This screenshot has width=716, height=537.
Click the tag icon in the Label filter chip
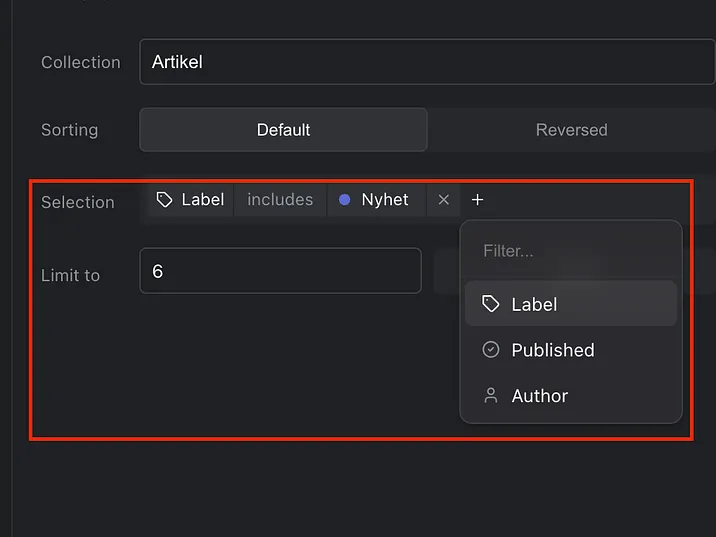165,200
